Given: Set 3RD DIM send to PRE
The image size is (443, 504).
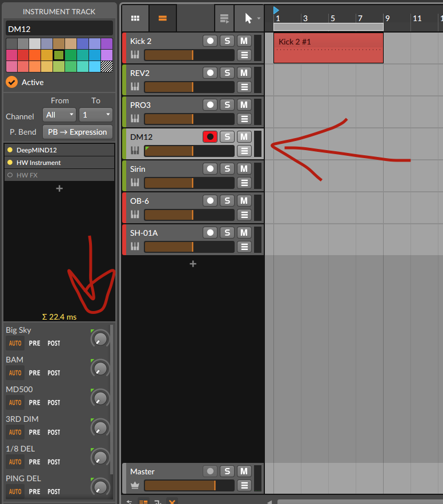Looking at the screenshot, I should pos(35,432).
